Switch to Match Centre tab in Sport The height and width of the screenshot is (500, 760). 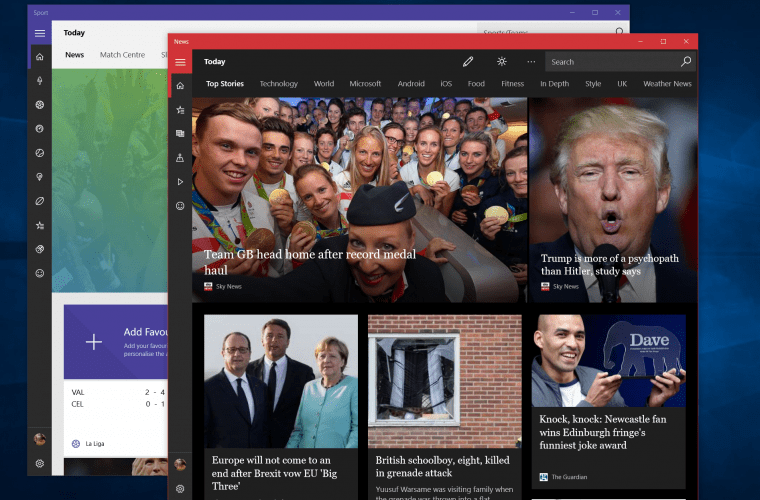(122, 55)
